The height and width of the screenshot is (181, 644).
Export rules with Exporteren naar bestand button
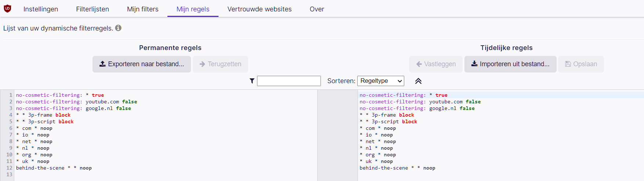click(142, 64)
